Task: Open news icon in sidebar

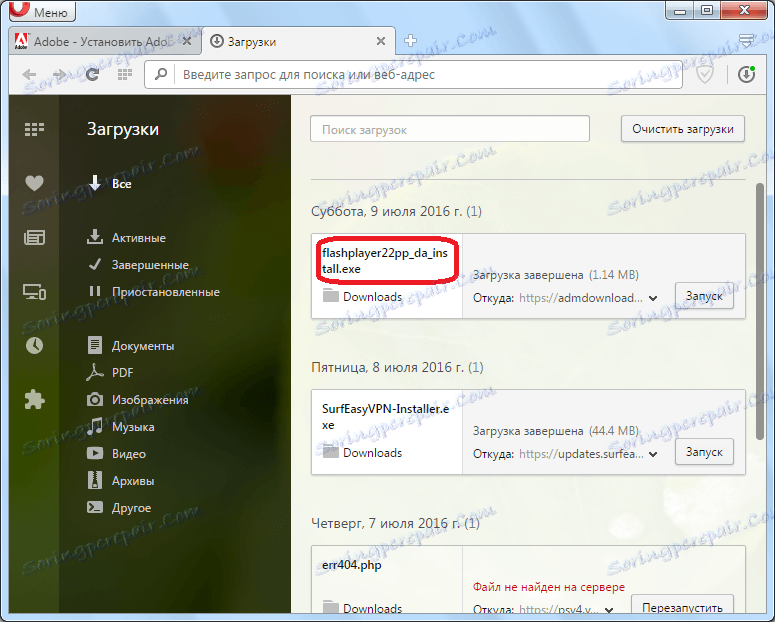Action: coord(34,238)
